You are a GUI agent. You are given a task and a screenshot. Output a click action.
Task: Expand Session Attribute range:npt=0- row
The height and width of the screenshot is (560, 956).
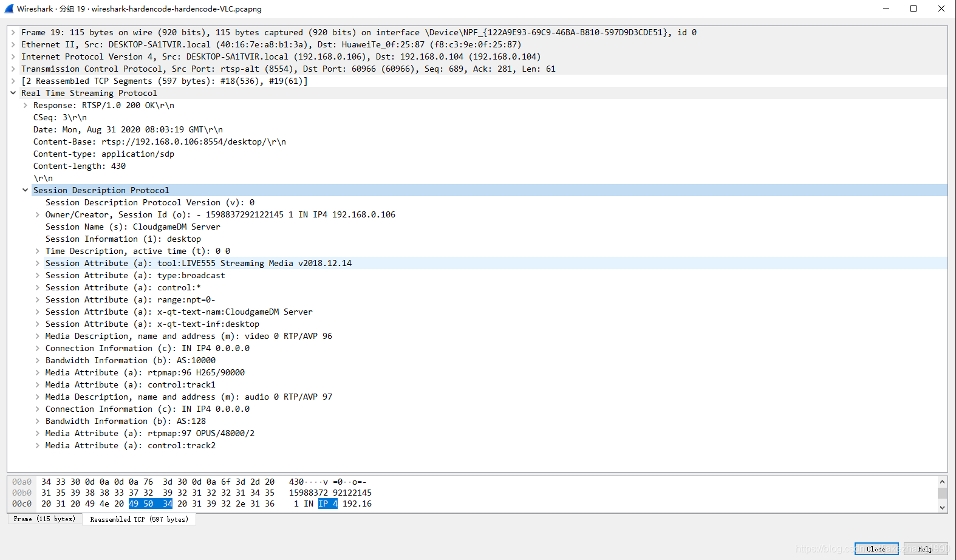click(38, 299)
